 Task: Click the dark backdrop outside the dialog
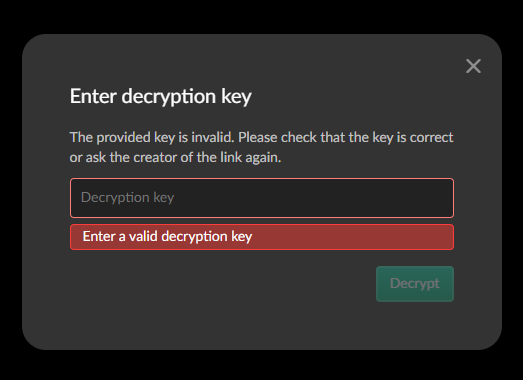[x=262, y=15]
